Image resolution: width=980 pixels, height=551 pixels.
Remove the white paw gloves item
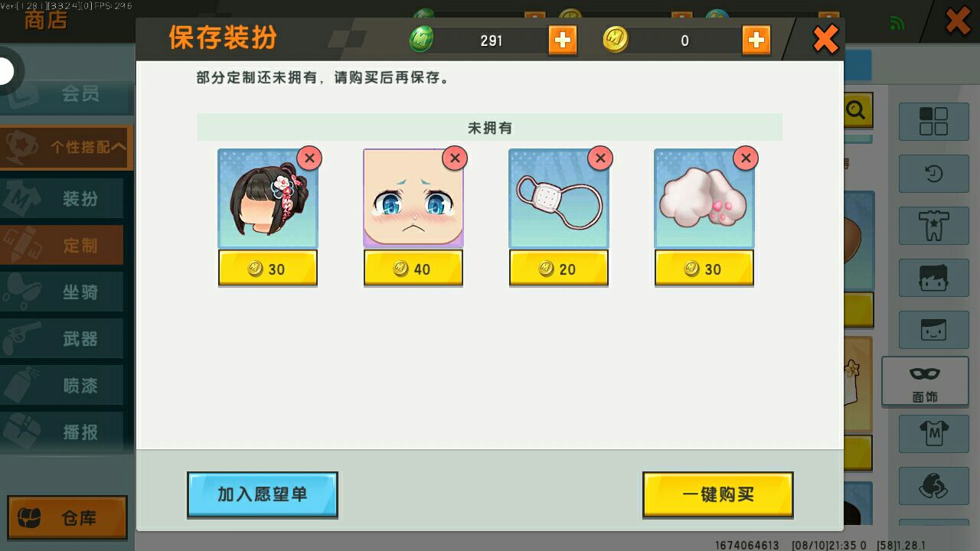point(745,158)
